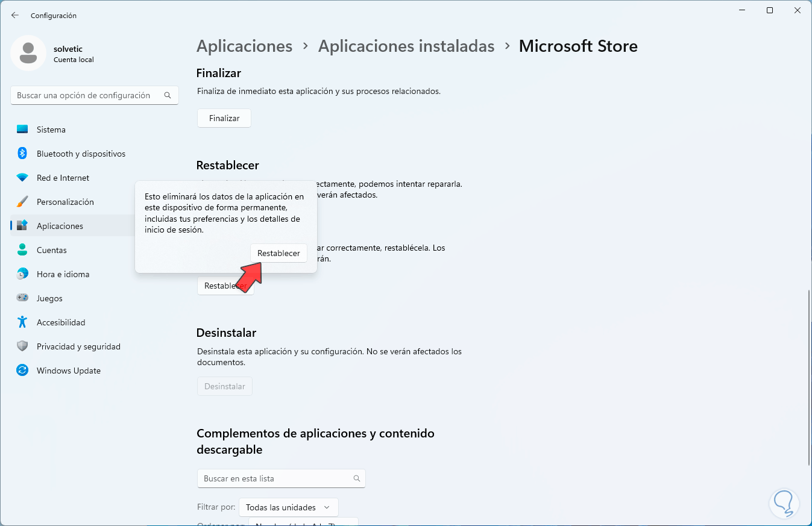Screen dimensions: 812x526
Task: Select the Aplicaciones sidebar icon
Action: [x=22, y=226]
